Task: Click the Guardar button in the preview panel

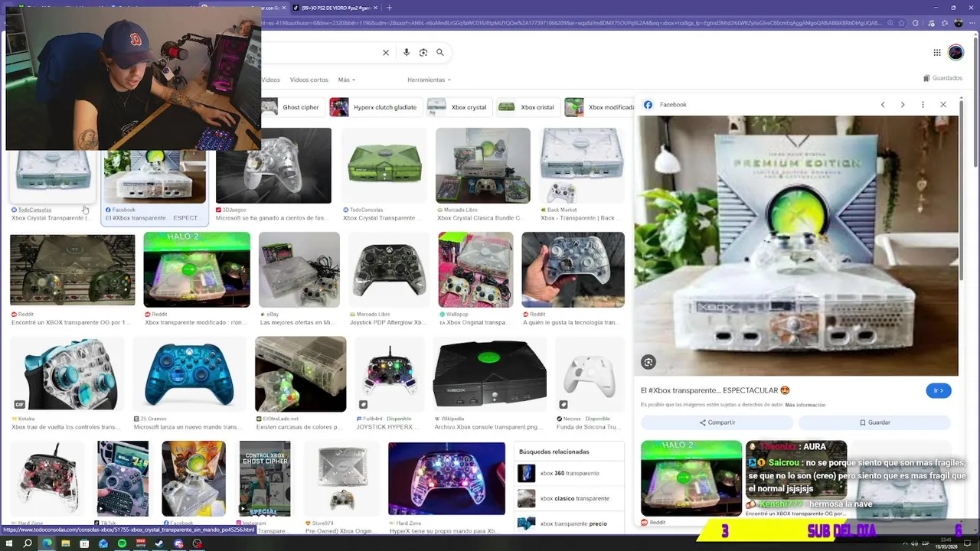Action: pyautogui.click(x=874, y=422)
